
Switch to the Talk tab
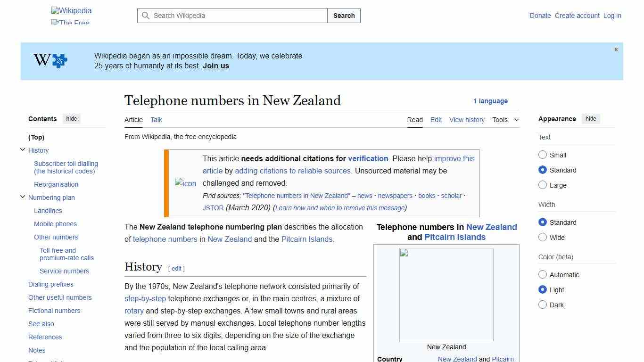tap(156, 120)
